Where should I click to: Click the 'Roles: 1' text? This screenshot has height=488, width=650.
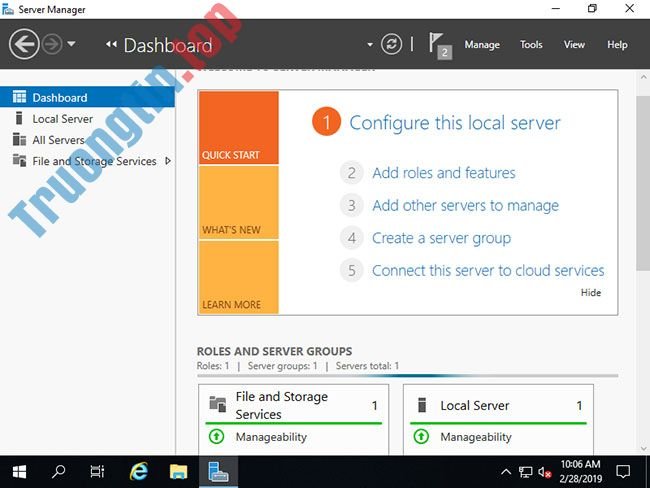[213, 366]
